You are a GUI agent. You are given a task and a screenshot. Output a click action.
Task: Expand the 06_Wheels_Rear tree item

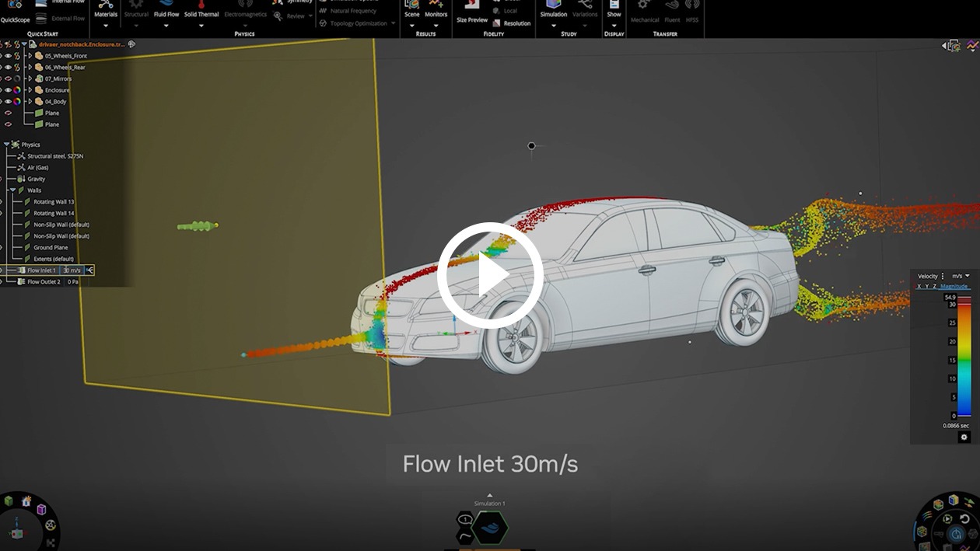tap(31, 67)
